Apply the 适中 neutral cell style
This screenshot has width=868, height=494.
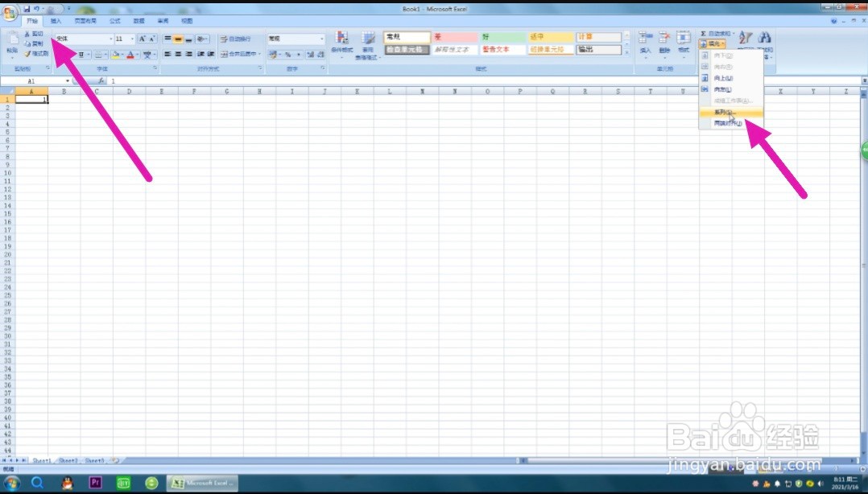551,37
